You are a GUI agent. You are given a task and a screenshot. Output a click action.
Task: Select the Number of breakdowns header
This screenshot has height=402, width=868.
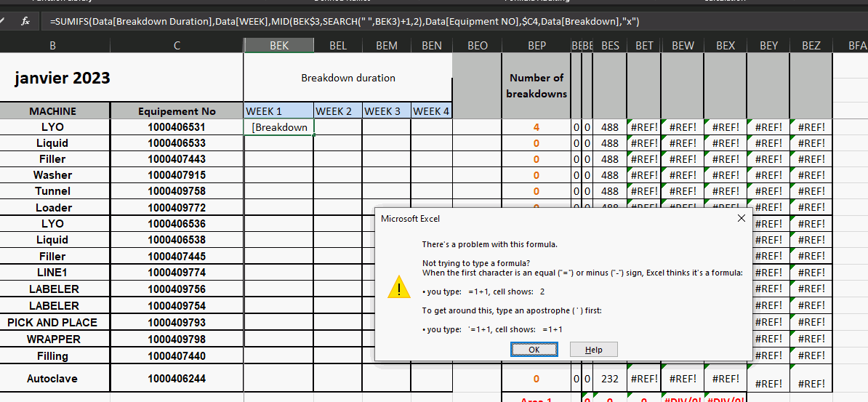[x=537, y=86]
